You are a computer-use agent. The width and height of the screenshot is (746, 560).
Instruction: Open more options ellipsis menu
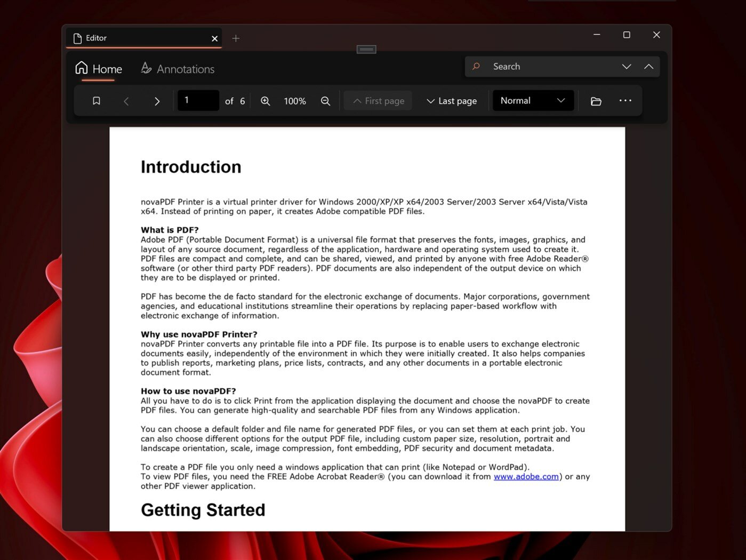point(625,100)
